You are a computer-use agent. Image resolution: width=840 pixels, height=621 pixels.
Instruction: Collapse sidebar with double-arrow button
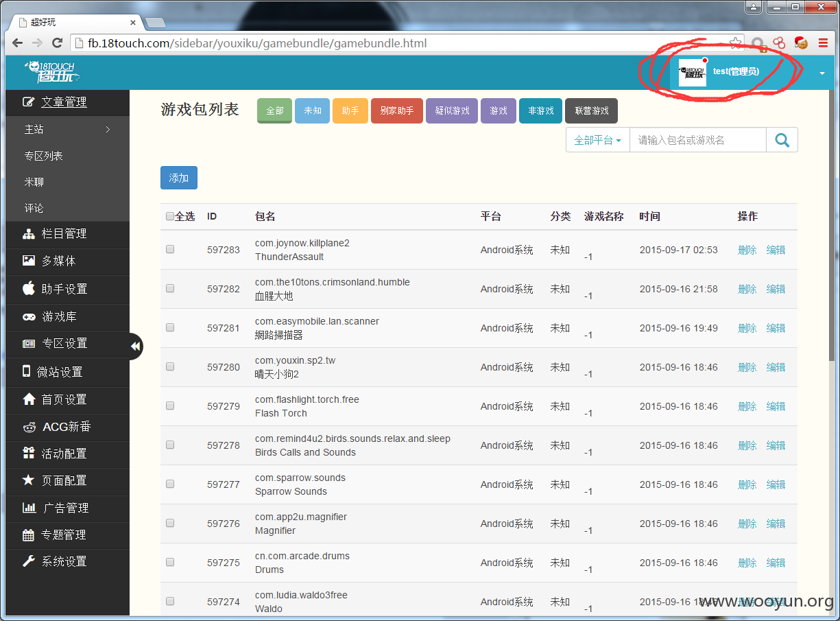pyautogui.click(x=135, y=347)
